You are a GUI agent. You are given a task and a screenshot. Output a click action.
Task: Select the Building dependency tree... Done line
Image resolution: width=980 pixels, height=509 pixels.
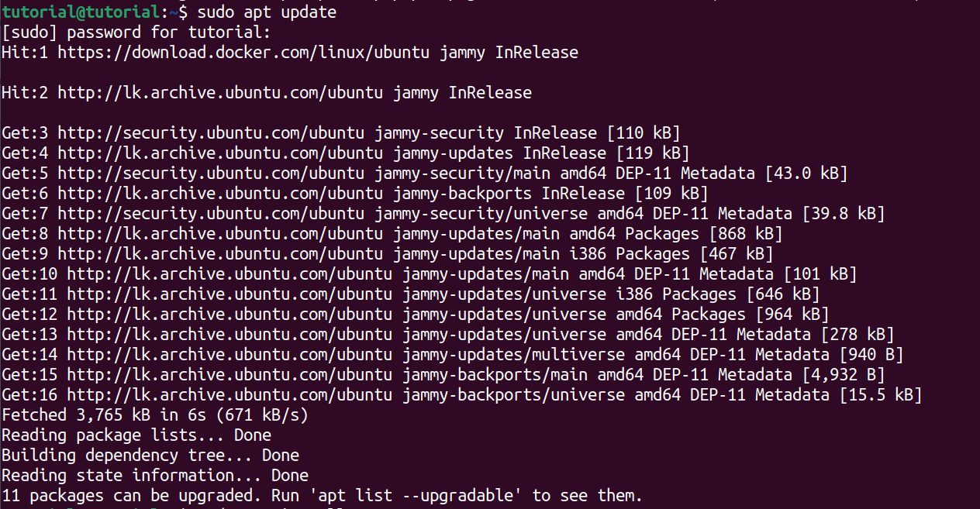pyautogui.click(x=147, y=455)
